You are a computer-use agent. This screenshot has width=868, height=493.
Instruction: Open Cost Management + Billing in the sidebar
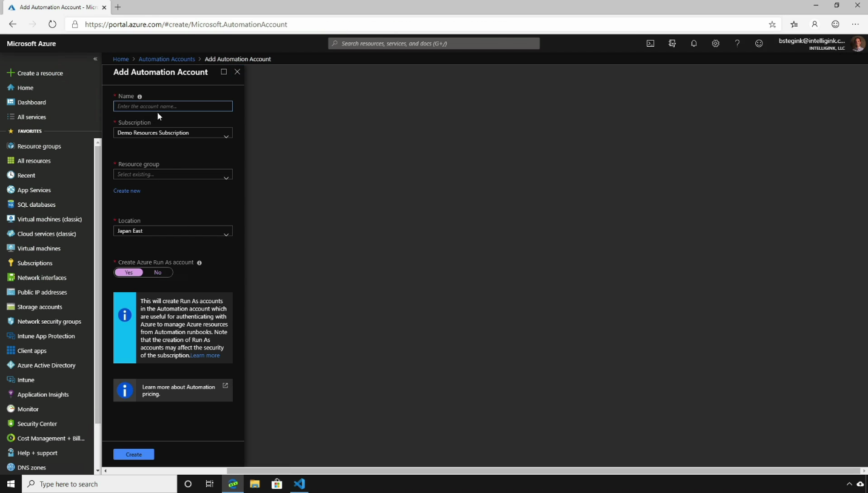pos(51,438)
